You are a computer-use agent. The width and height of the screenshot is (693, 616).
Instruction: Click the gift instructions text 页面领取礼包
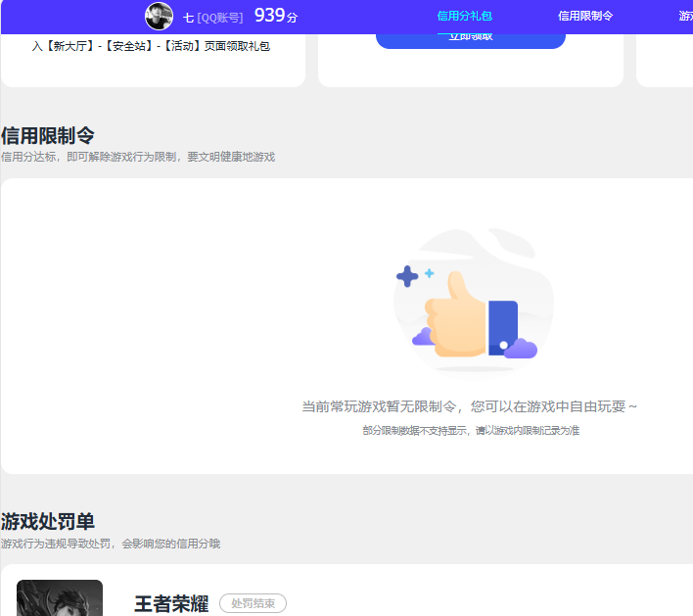click(x=237, y=46)
